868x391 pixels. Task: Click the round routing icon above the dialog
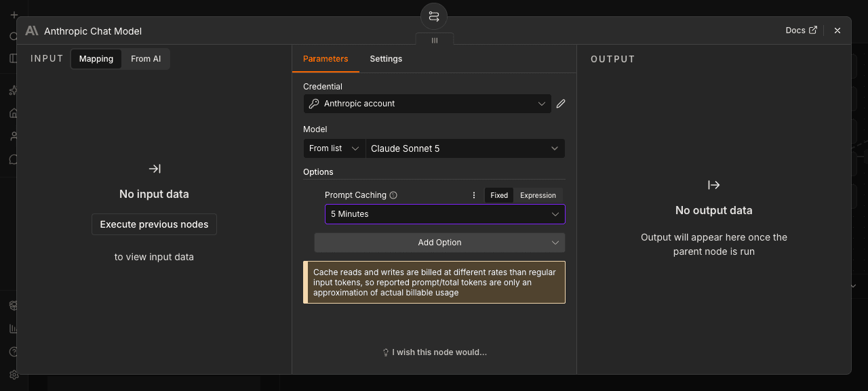[434, 16]
